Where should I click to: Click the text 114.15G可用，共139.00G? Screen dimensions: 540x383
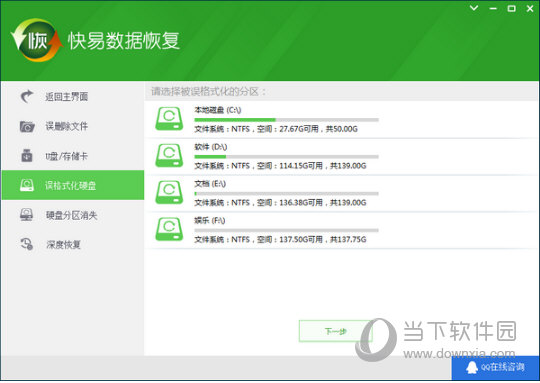tap(323, 166)
